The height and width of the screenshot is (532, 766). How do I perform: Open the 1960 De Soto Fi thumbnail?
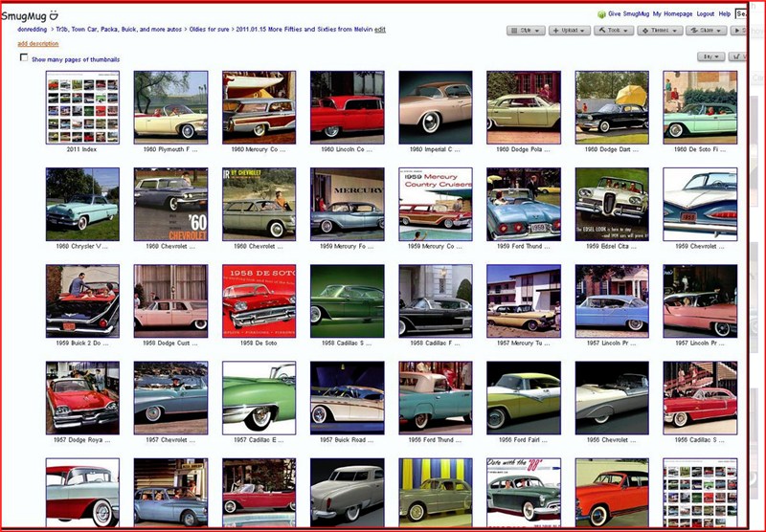point(700,107)
